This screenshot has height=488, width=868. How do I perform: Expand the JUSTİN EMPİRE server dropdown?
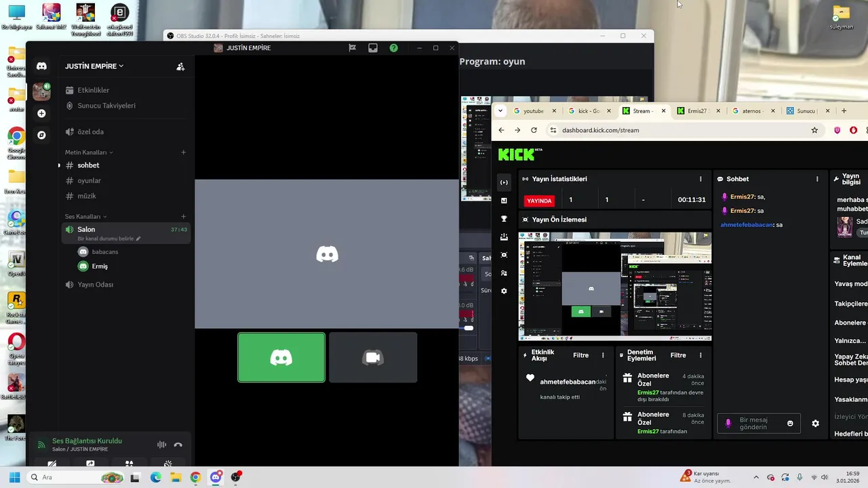(94, 66)
